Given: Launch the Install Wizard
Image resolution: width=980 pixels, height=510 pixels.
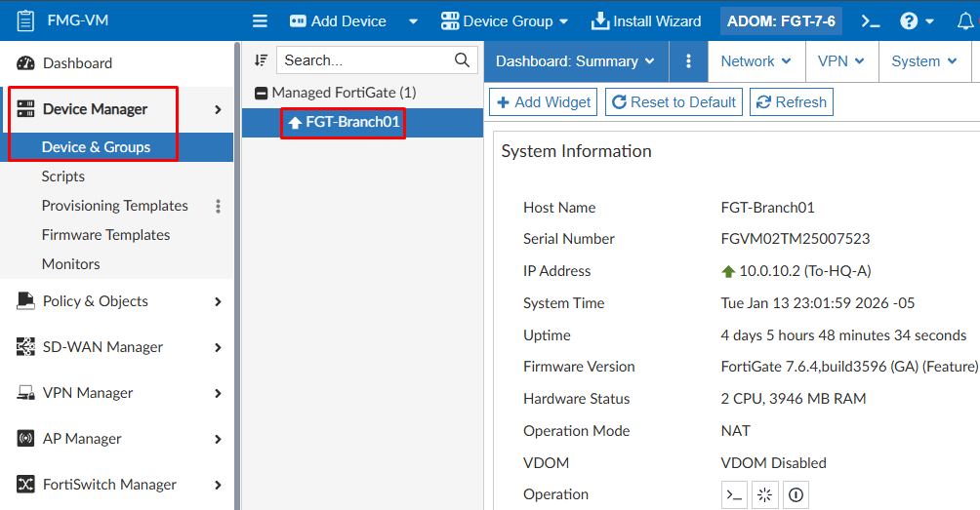Looking at the screenshot, I should pyautogui.click(x=646, y=21).
